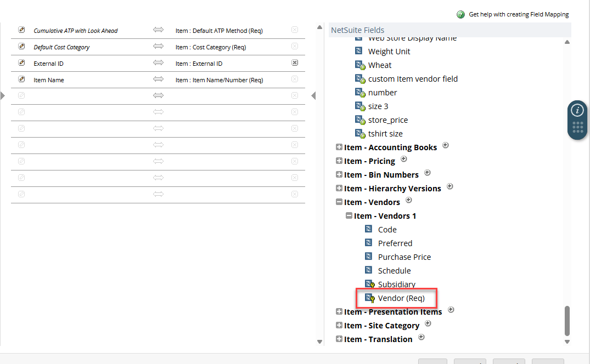Viewport: 590px width, 364px height.
Task: Edit the Item Name mapping row
Action: point(21,79)
